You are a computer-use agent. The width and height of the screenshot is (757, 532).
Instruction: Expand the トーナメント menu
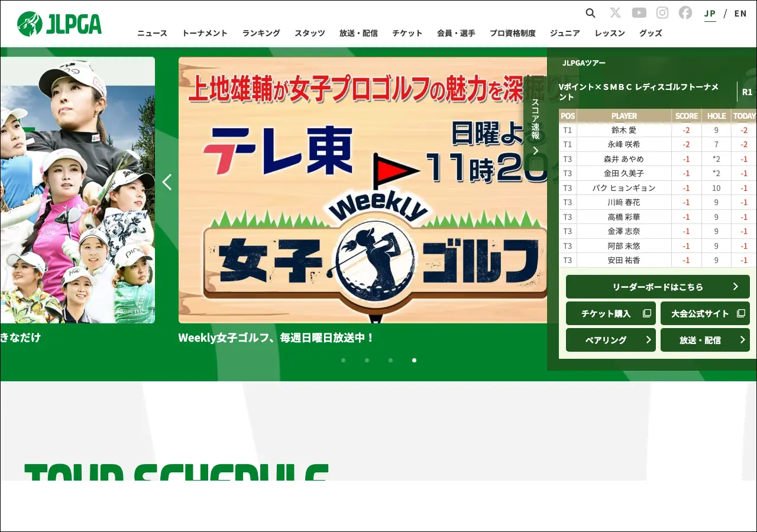tap(205, 33)
